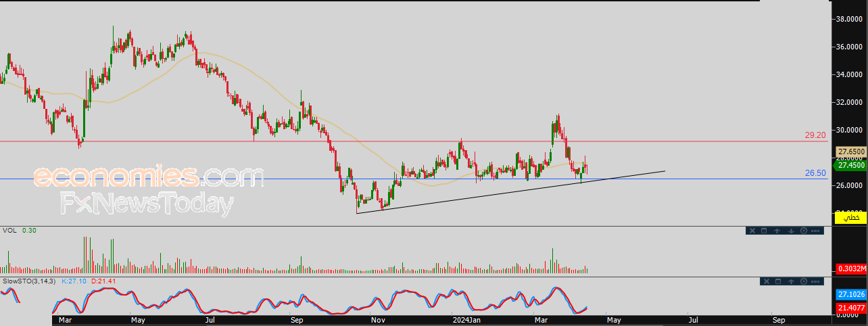Click the D:21.41 stochastic value
Image resolution: width=868 pixels, height=326 pixels.
(102, 281)
